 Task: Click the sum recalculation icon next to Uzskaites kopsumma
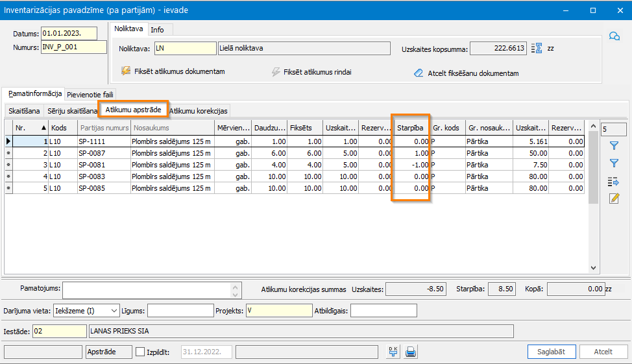tap(536, 48)
